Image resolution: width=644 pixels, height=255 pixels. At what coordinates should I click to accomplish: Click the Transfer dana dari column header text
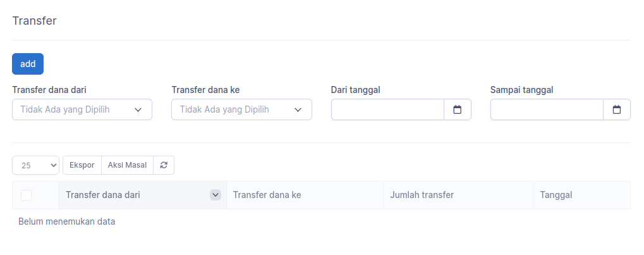coord(102,195)
